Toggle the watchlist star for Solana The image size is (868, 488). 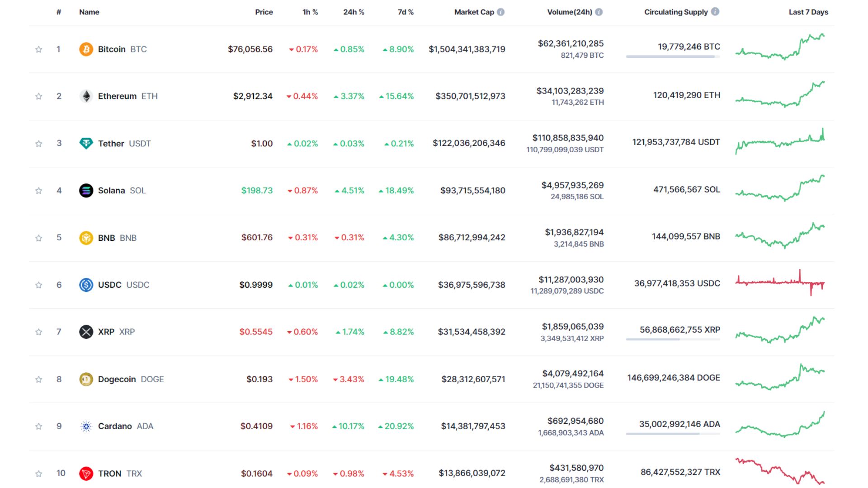[38, 190]
